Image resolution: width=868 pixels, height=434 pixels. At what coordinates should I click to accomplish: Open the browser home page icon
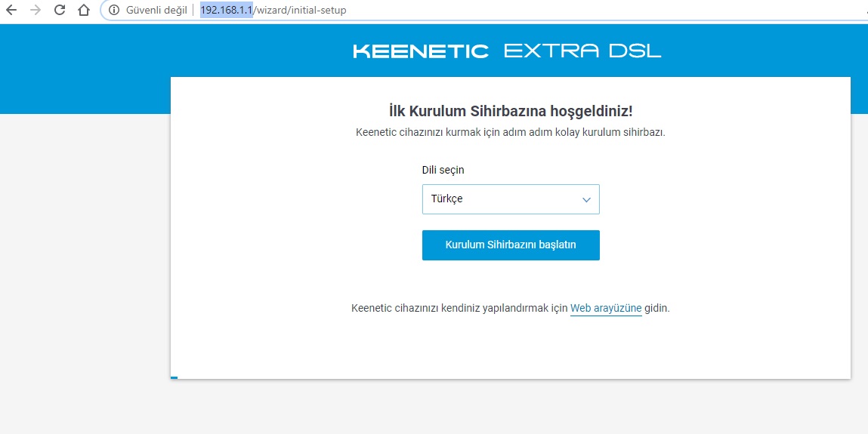coord(84,10)
